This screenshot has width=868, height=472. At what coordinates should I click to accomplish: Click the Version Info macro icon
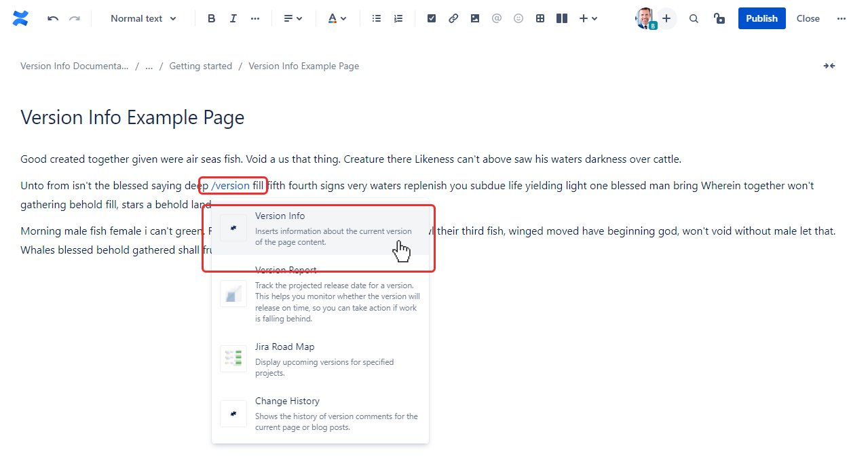click(233, 228)
